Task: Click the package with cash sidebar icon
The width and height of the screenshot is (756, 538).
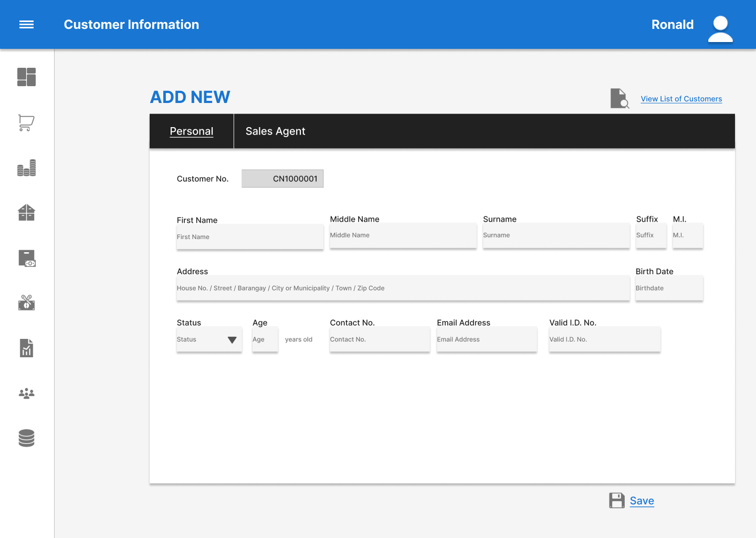Action: (x=26, y=258)
